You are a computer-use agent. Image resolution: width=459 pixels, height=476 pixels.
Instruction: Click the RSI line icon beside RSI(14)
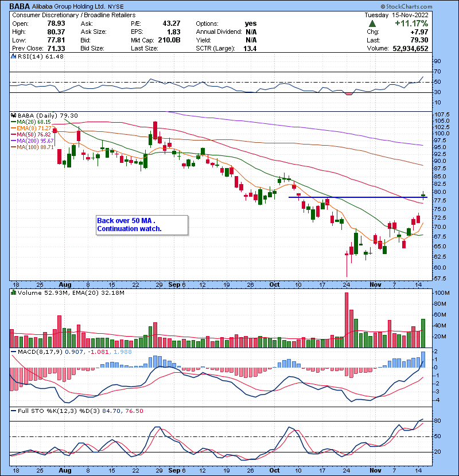pos(13,56)
